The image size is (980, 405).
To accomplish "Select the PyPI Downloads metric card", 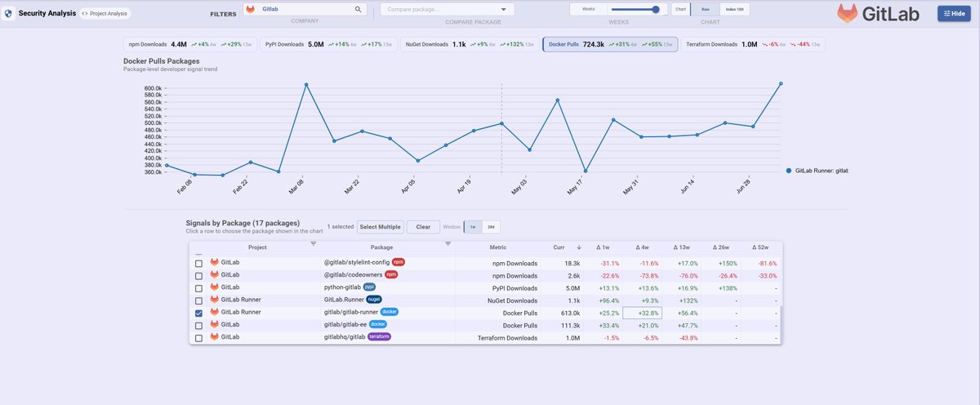I will pos(328,45).
